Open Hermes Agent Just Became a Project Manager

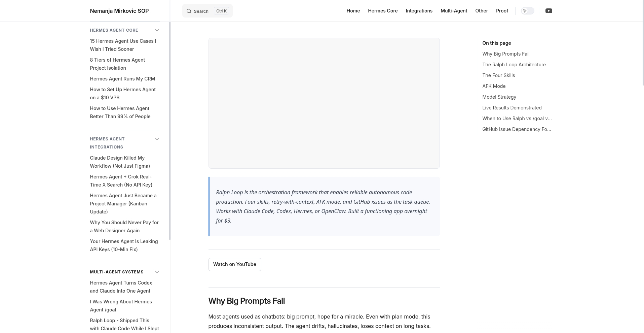click(x=123, y=204)
